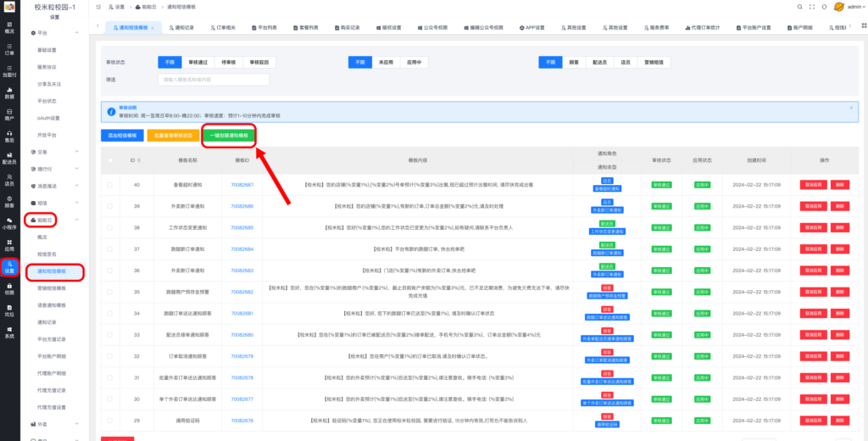Viewport: 868px width, 441px height.
Task: Click the info icon in 审核说明 banner
Action: [x=111, y=111]
